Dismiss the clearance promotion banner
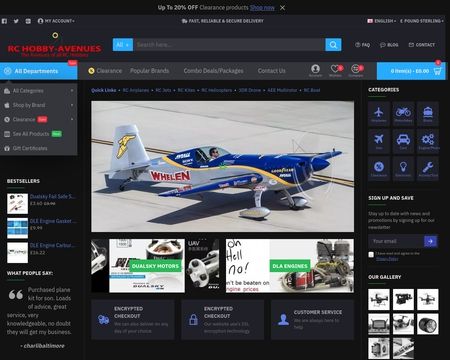Screen dimensions: 450x360 point(282,7)
